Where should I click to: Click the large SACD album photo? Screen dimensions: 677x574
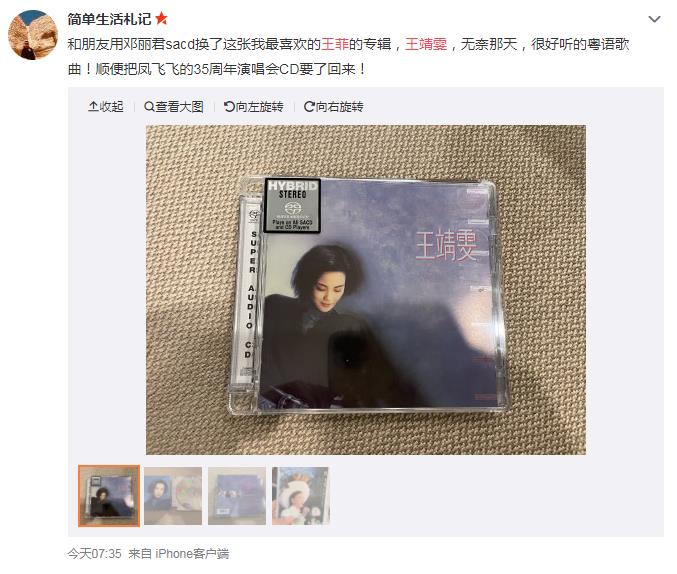pyautogui.click(x=366, y=290)
